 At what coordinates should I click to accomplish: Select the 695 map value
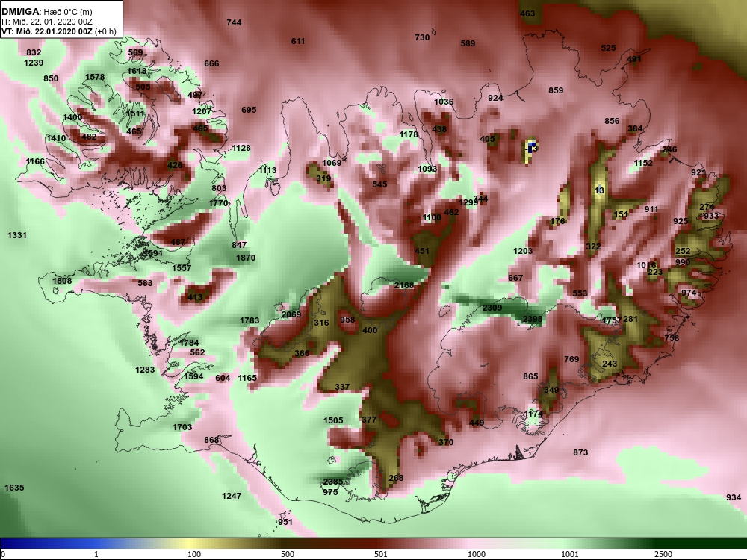[249, 110]
